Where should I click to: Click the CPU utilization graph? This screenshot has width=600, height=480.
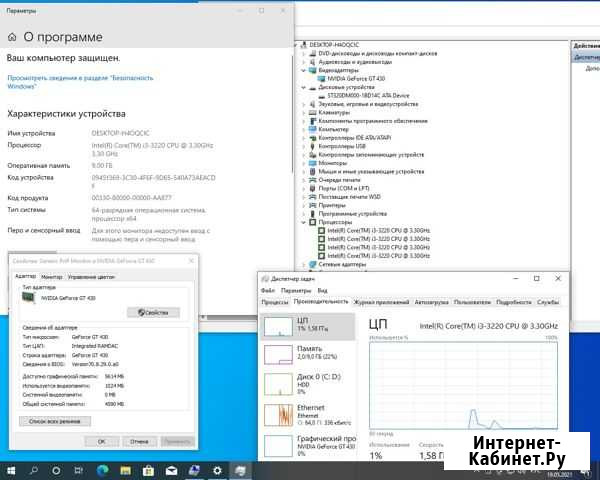tap(463, 385)
